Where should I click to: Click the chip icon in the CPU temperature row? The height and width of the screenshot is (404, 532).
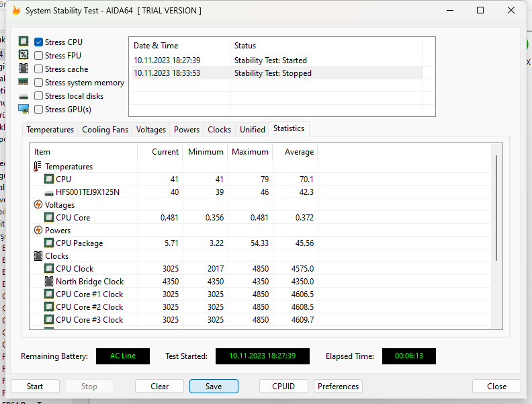pos(49,179)
